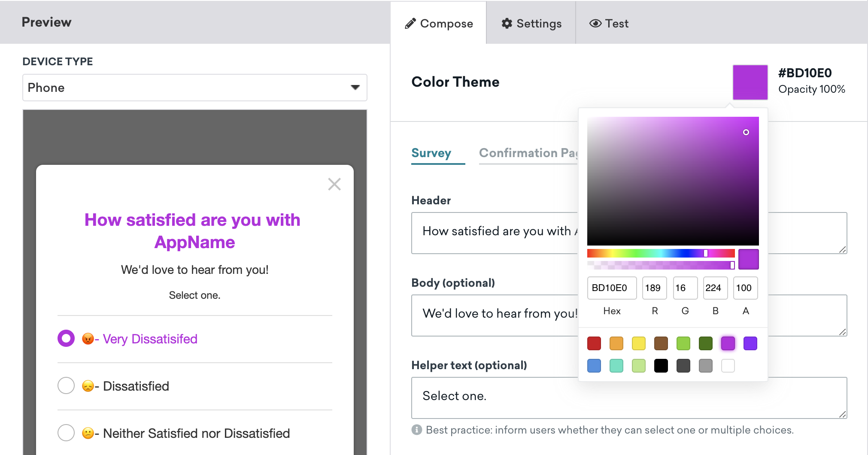The width and height of the screenshot is (868, 455).
Task: Click the current color preview square in picker
Action: tap(749, 259)
